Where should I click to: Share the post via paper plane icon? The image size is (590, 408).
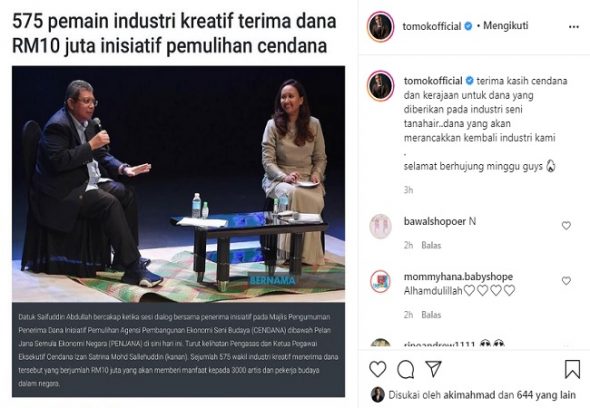tap(433, 369)
